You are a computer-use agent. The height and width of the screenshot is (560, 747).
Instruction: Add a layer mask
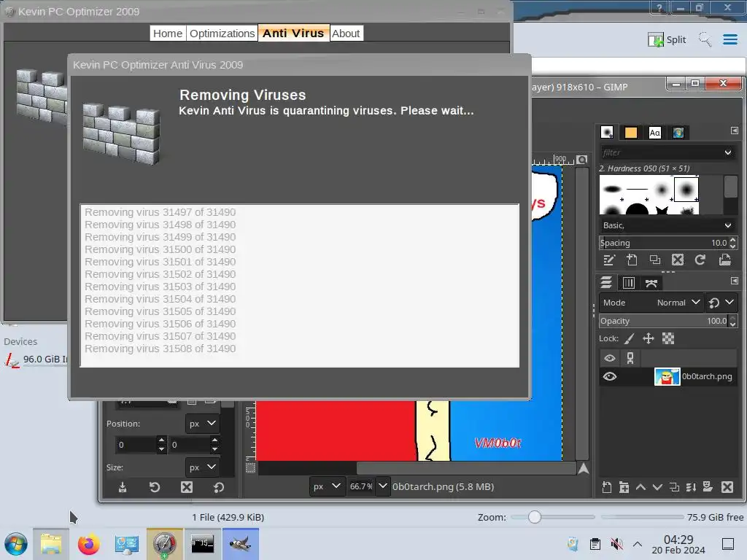point(708,487)
